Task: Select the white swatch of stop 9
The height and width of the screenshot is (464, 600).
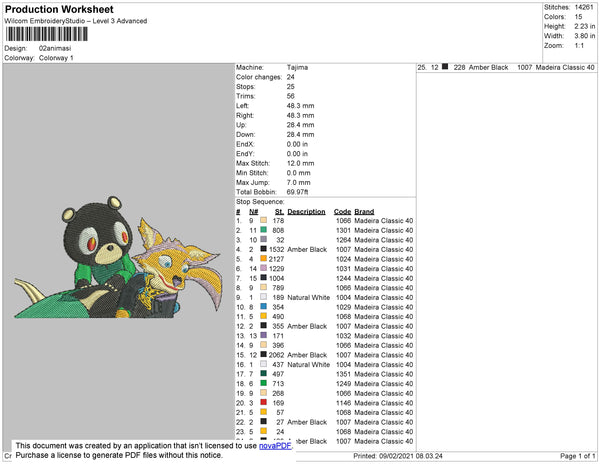Action: point(263,297)
